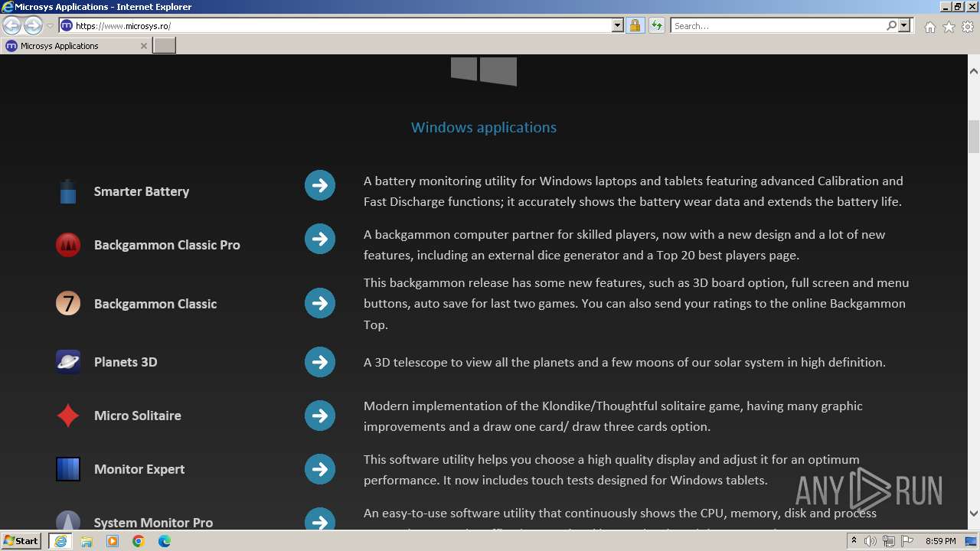Click the Windows applications heading
Viewport: 980px width, 551px height.
484,127
